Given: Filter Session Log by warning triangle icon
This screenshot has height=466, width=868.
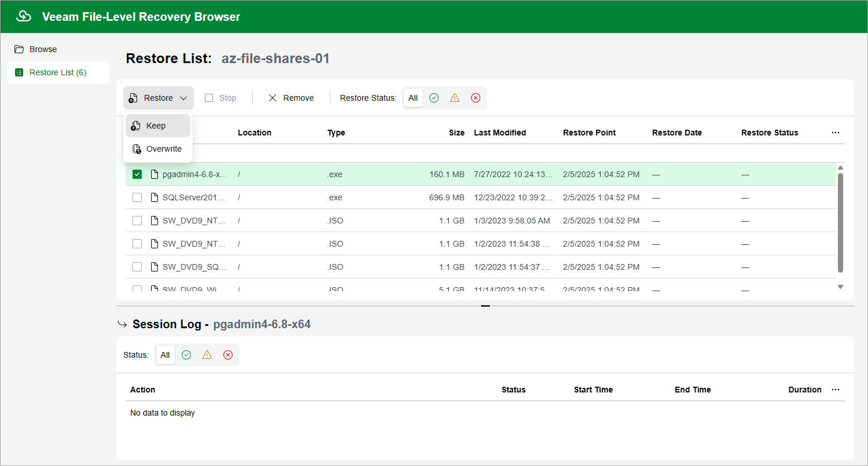Looking at the screenshot, I should coord(207,355).
